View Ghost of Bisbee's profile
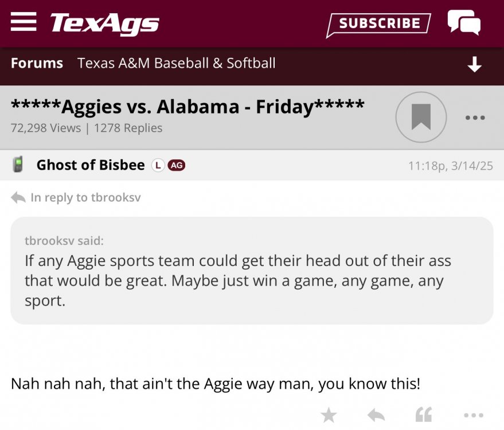Screen dimensions: 504x430 (91, 165)
